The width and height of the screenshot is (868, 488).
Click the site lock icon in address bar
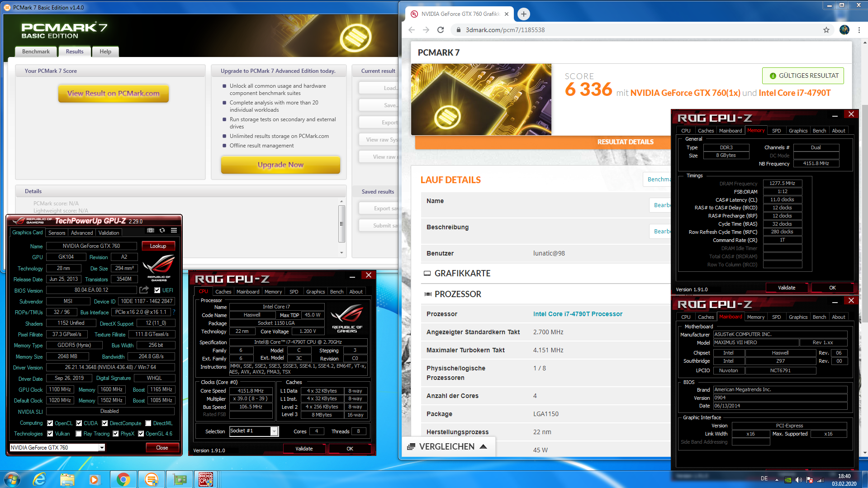coord(458,30)
